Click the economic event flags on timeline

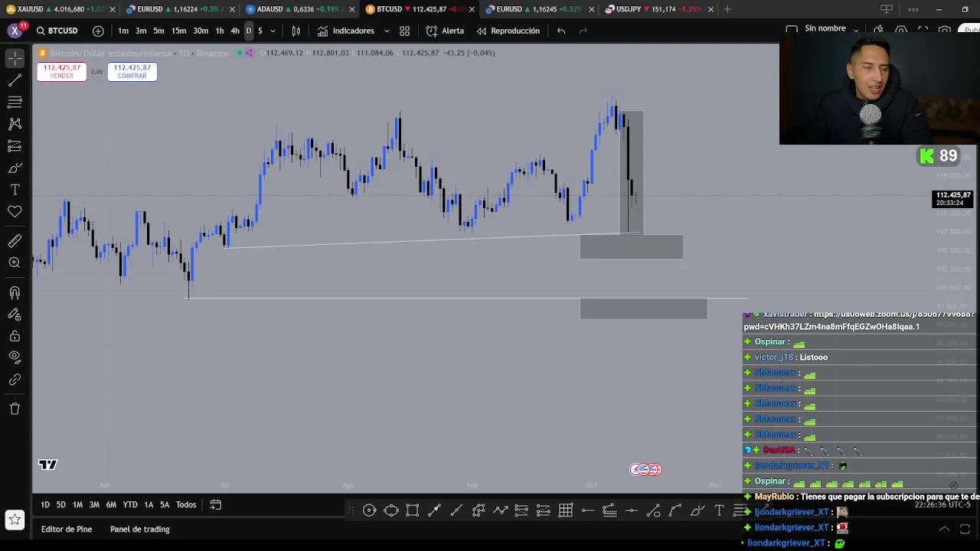645,469
